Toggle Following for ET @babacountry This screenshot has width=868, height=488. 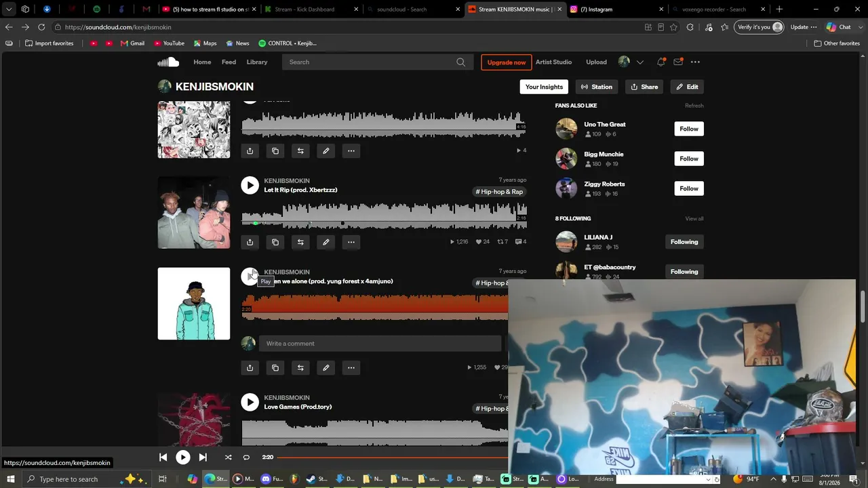(684, 272)
